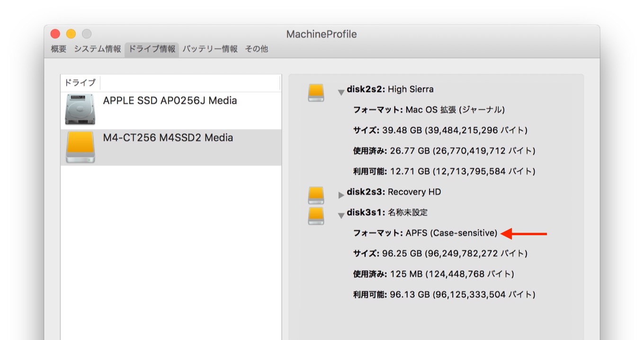Click the orange M4-CT256 external drive icon
This screenshot has height=340, width=644.
pos(80,147)
